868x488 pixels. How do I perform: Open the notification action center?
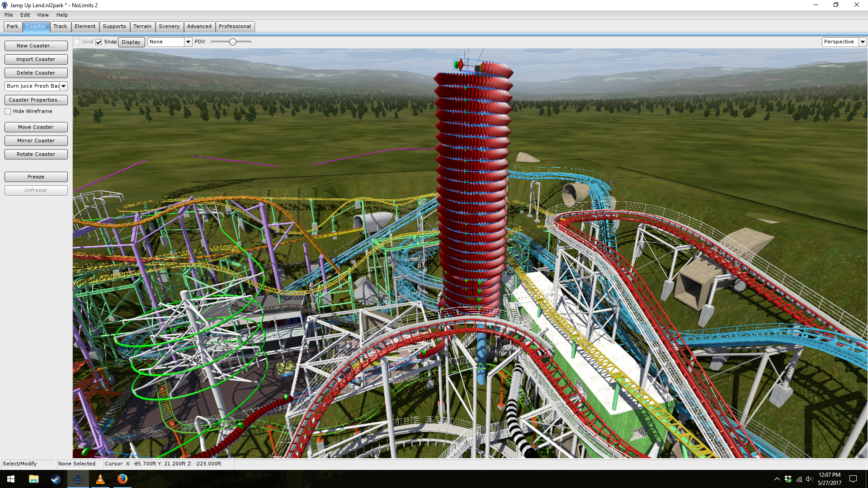[x=853, y=479]
